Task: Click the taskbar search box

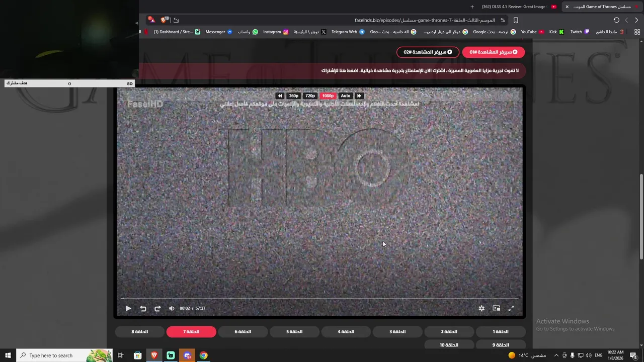Action: (x=64, y=355)
